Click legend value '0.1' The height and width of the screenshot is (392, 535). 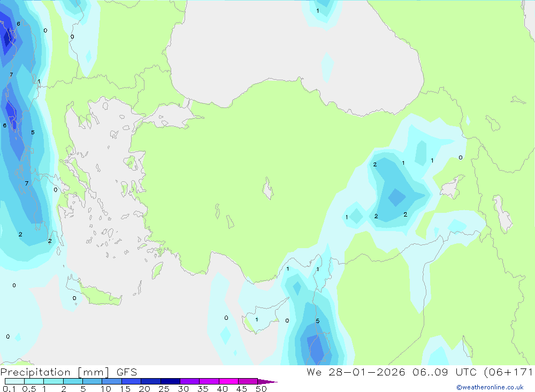point(9,389)
